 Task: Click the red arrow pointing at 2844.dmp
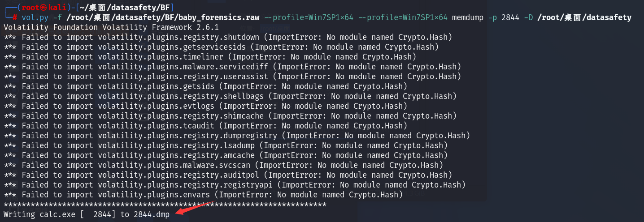(195, 207)
